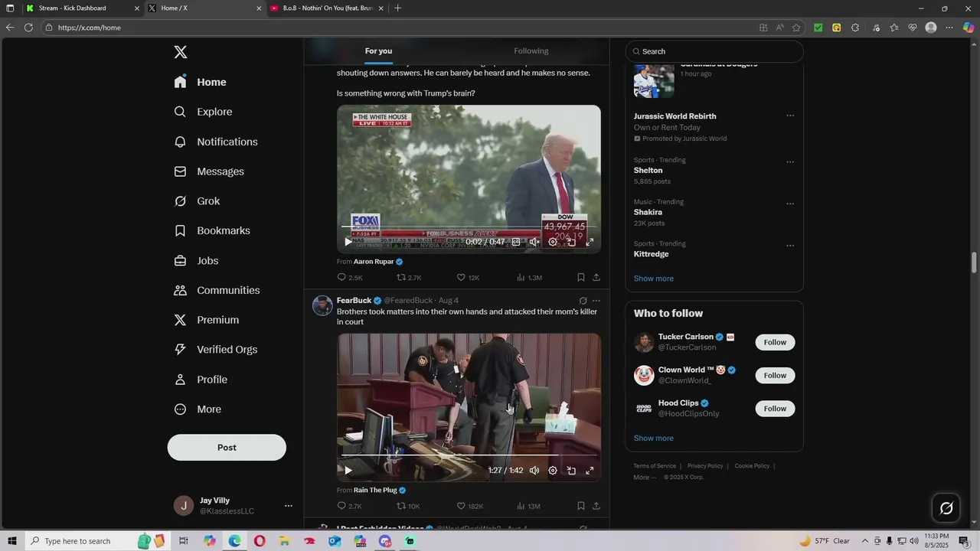This screenshot has width=980, height=551.
Task: Go to Home in sidebar
Action: [201, 82]
